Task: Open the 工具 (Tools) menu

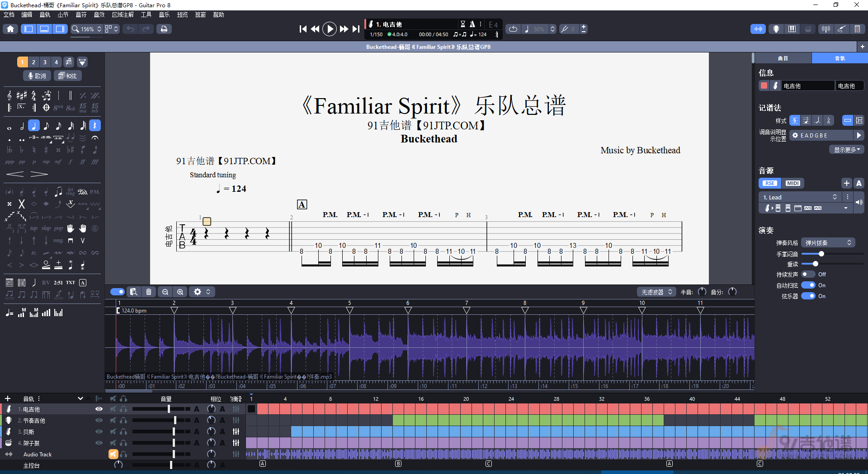Action: pyautogui.click(x=146, y=15)
